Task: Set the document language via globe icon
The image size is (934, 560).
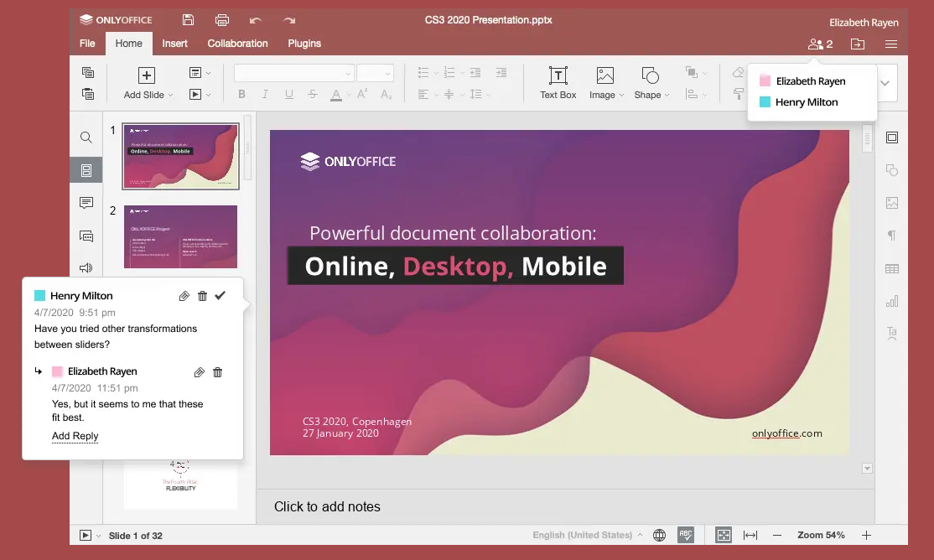Action: pyautogui.click(x=659, y=535)
